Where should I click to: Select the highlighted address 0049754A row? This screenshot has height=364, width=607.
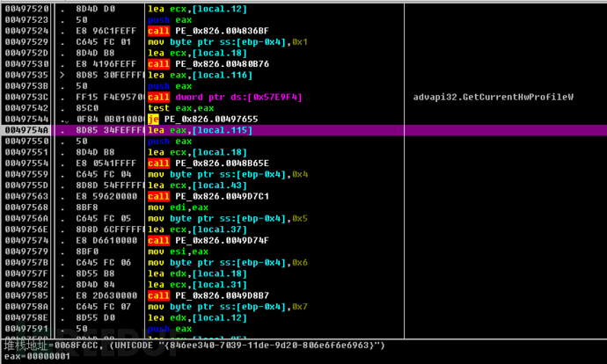tap(303, 130)
